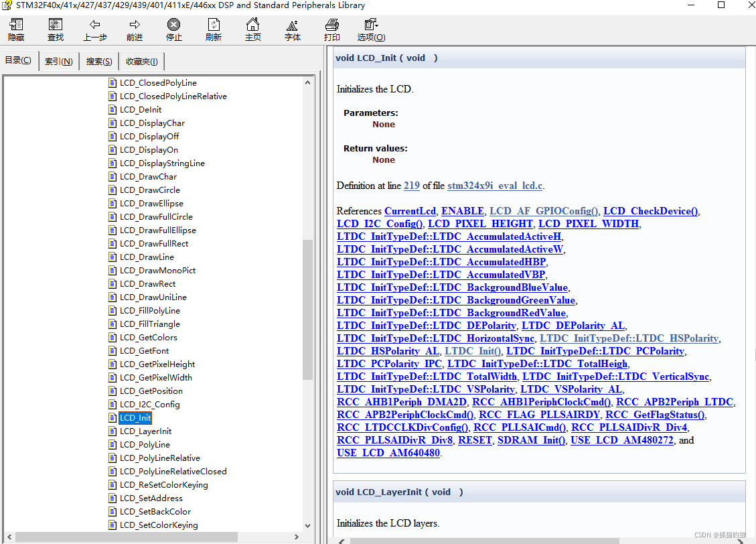Click the content pane horizontal scroll left arrow

342,541
